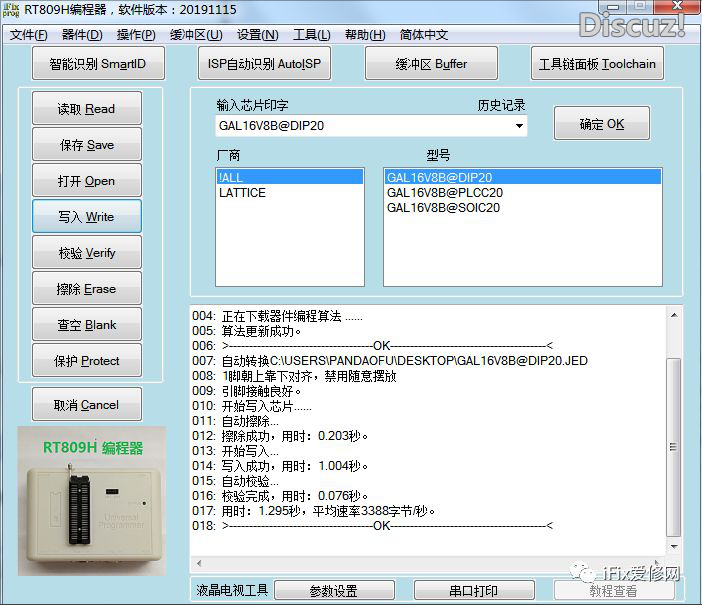Click the 保存 Save button

(87, 144)
